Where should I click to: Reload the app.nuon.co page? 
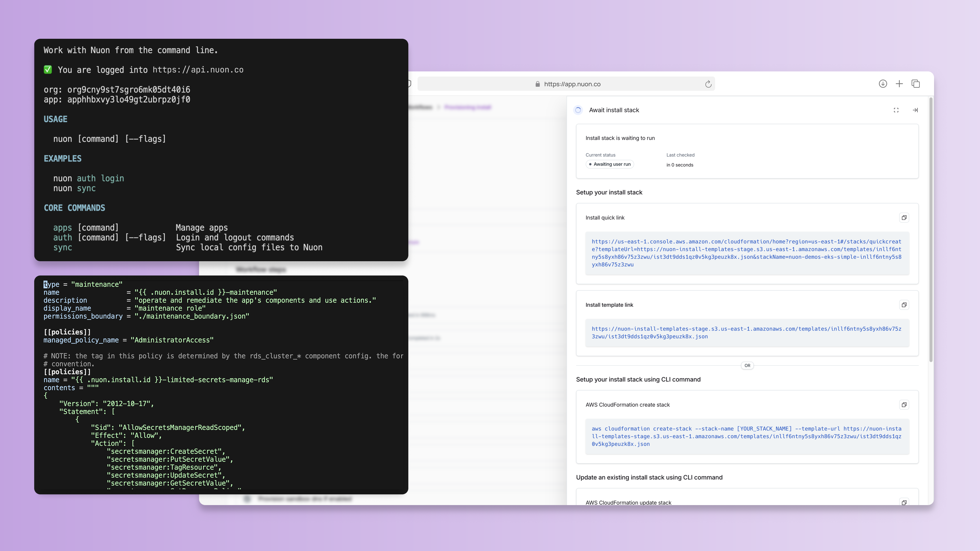708,84
